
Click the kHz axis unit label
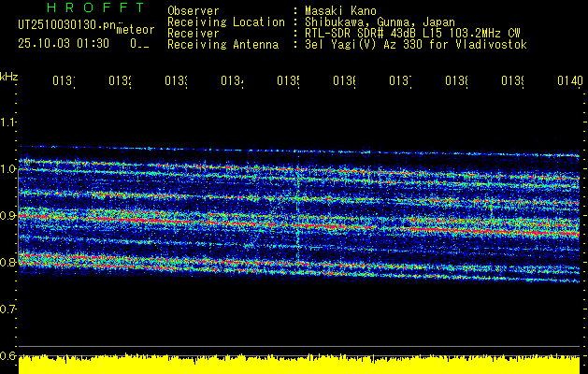(8, 75)
